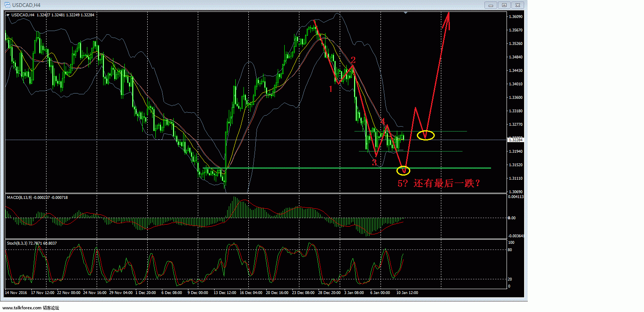Click the 17 Nov 12:00 time label

(43, 293)
